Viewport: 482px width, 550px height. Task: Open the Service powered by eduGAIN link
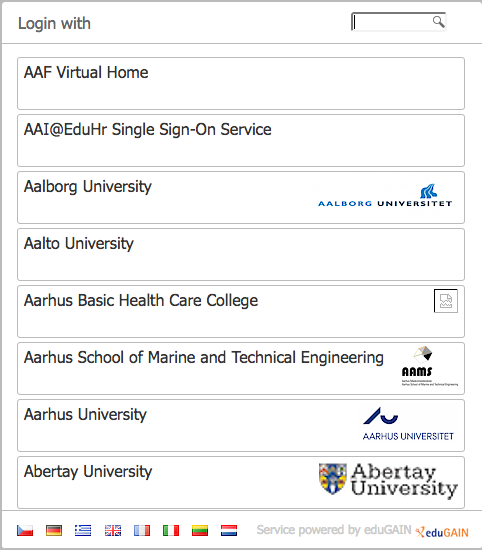pyautogui.click(x=334, y=530)
